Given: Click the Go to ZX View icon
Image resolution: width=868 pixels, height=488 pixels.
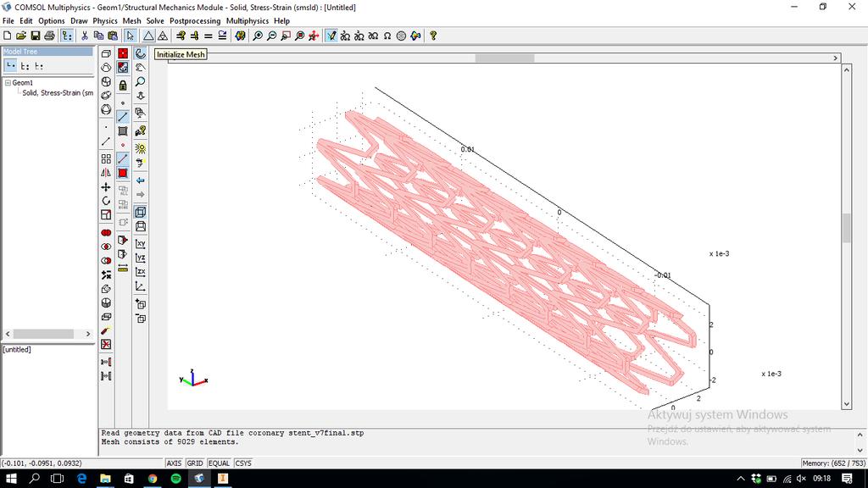Looking at the screenshot, I should 141,272.
